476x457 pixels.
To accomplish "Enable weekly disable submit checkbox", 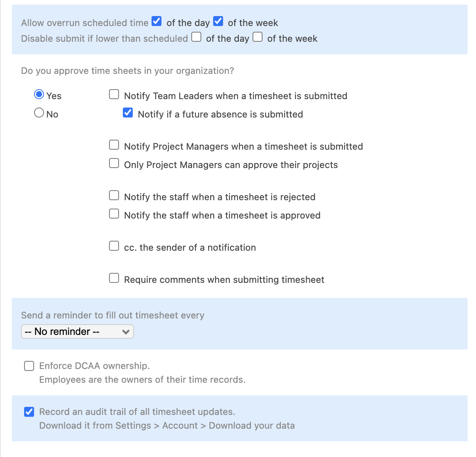I will tap(257, 37).
